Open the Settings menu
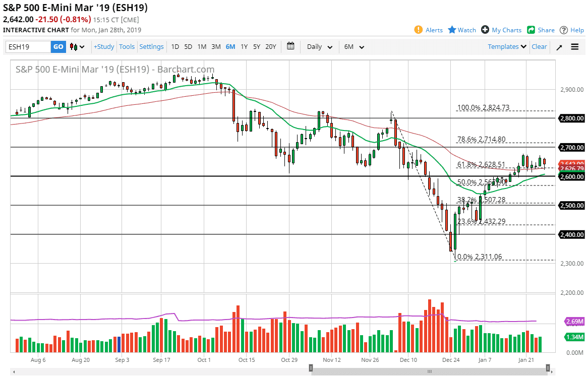The image size is (588, 377). pos(151,46)
